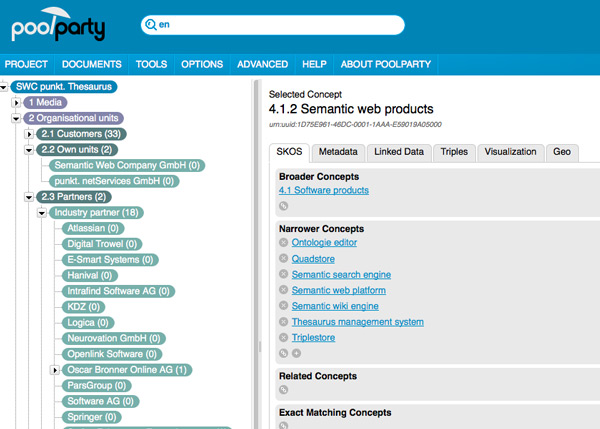Open the PROJECT menu
The height and width of the screenshot is (429, 600).
tap(26, 64)
